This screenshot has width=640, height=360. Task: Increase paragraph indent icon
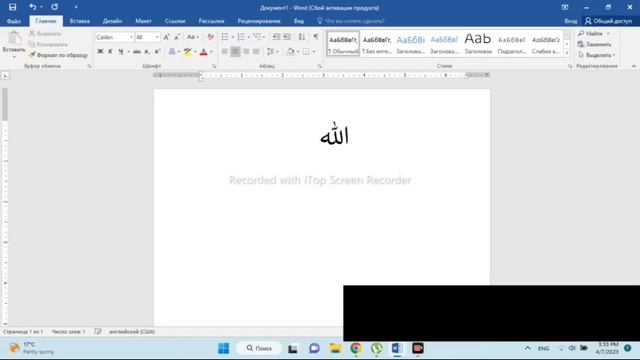287,37
